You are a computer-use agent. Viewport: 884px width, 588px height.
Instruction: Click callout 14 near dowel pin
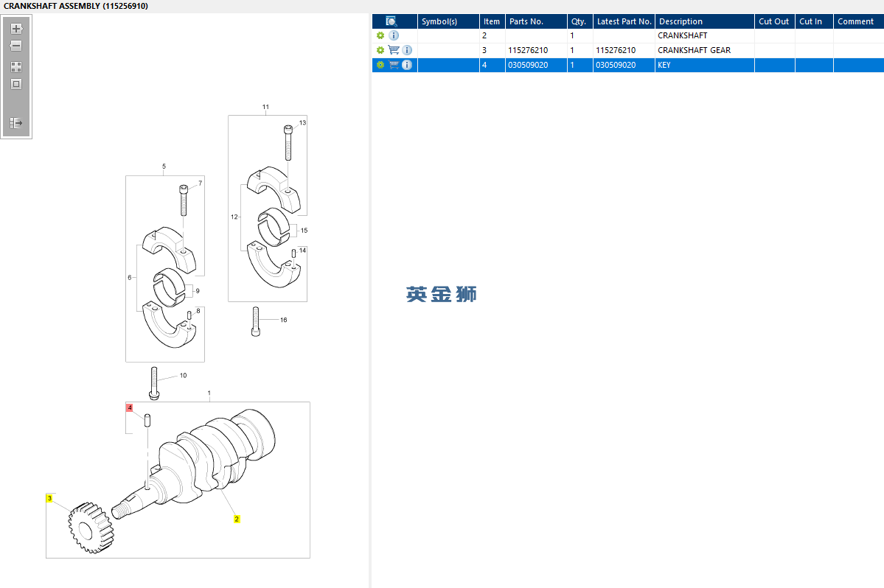point(303,251)
